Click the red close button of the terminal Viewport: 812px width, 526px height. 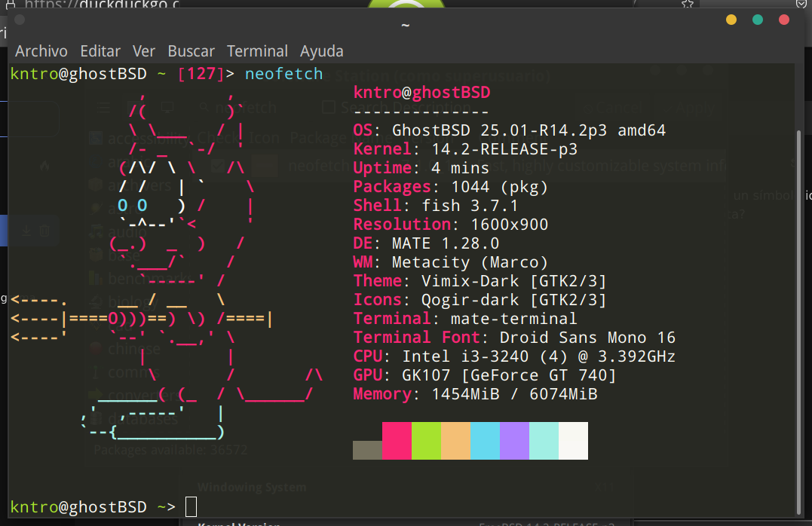784,20
